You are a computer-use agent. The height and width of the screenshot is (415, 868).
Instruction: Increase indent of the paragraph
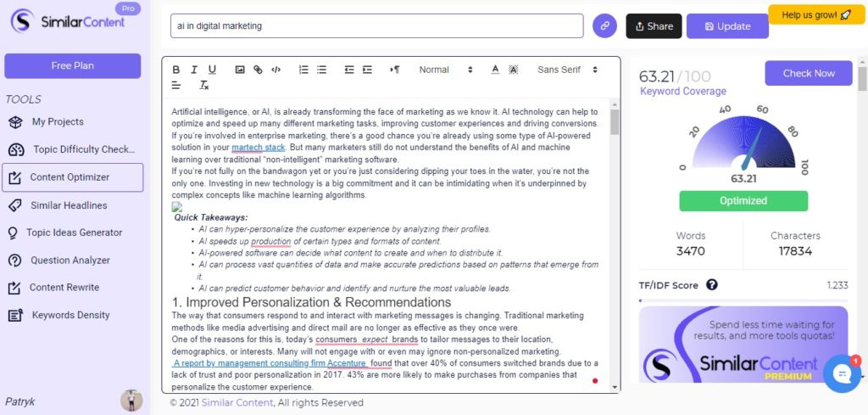click(367, 70)
